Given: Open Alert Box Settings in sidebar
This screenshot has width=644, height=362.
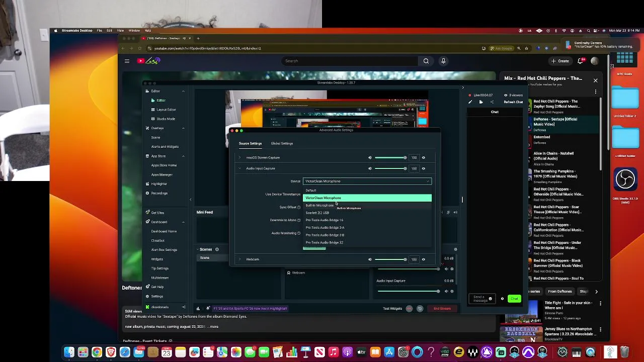Looking at the screenshot, I should (x=164, y=250).
